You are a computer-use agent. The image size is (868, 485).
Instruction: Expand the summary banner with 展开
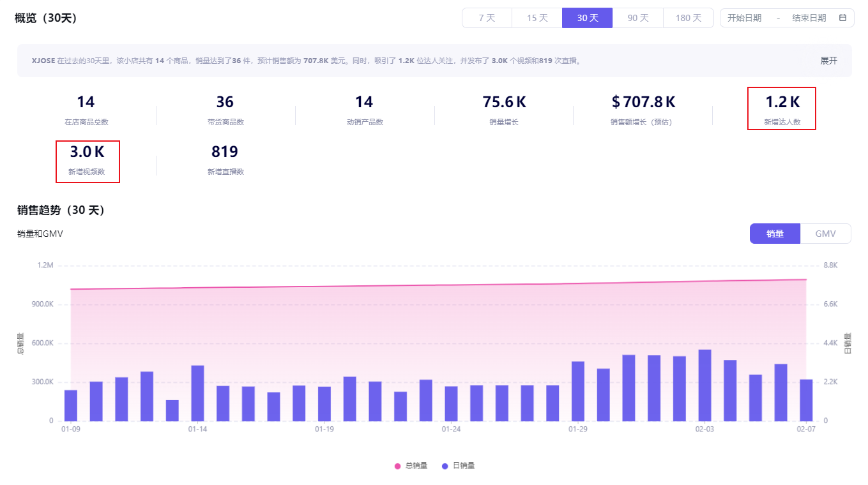(x=828, y=61)
